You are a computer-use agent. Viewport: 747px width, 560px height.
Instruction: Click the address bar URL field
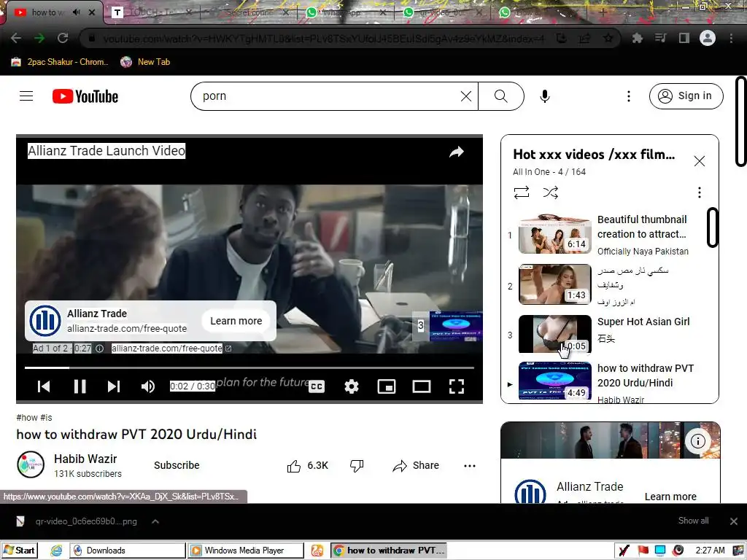click(x=324, y=39)
